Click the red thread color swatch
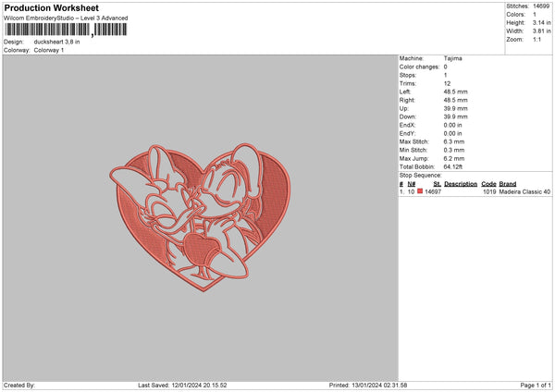Image resolution: width=555 pixels, height=392 pixels. click(x=420, y=191)
